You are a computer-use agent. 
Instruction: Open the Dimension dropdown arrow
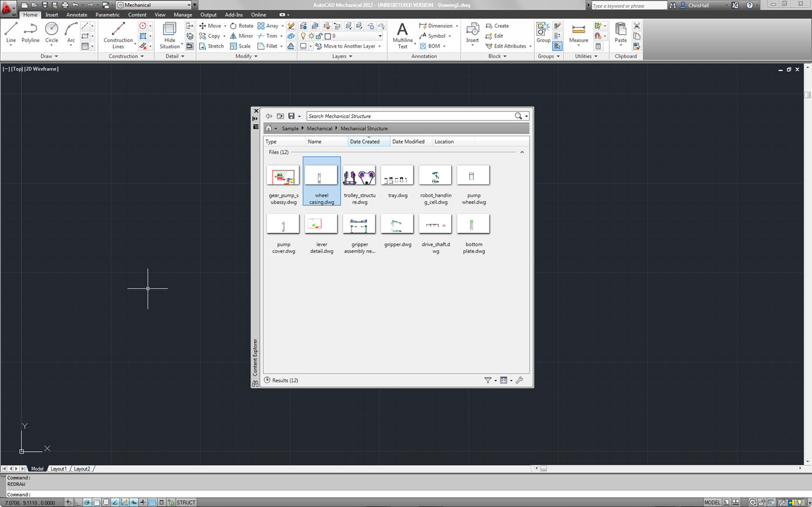point(456,26)
